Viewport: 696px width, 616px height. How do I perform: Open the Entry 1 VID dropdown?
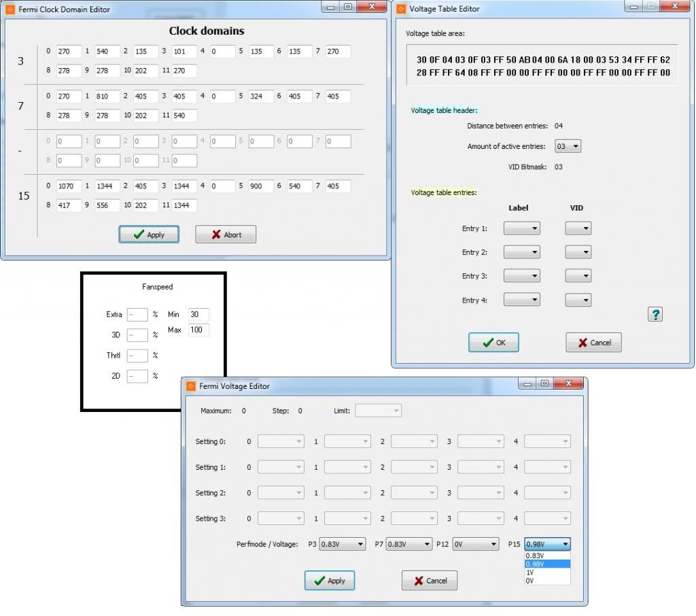[x=578, y=228]
